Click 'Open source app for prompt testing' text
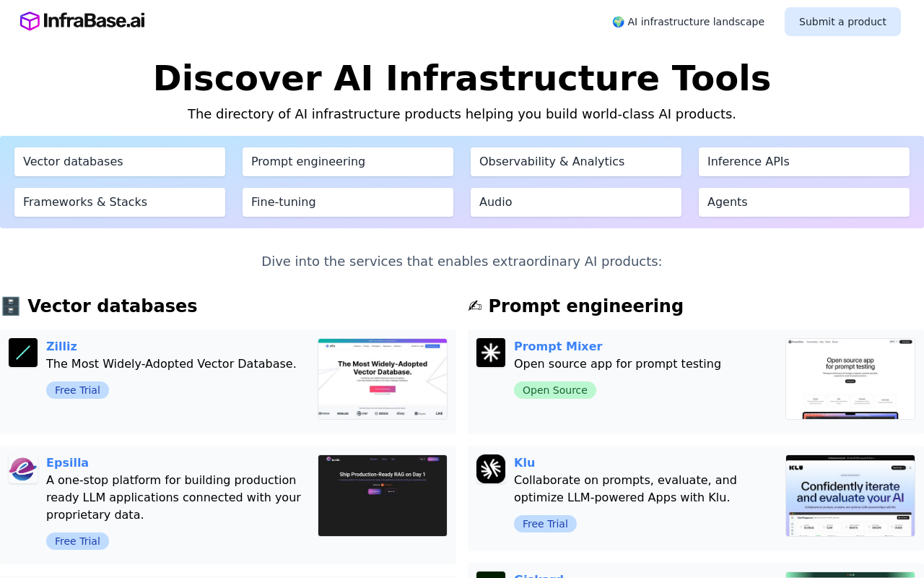The height and width of the screenshot is (578, 924). [617, 364]
